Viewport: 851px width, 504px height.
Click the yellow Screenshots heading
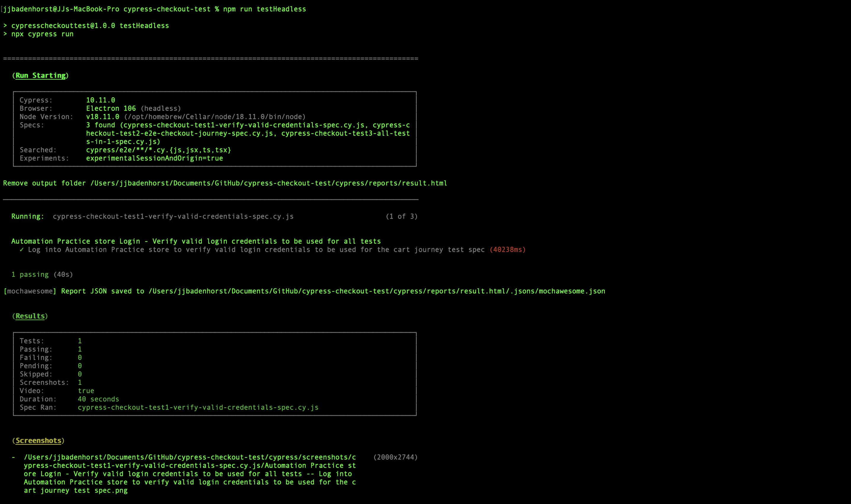38,440
